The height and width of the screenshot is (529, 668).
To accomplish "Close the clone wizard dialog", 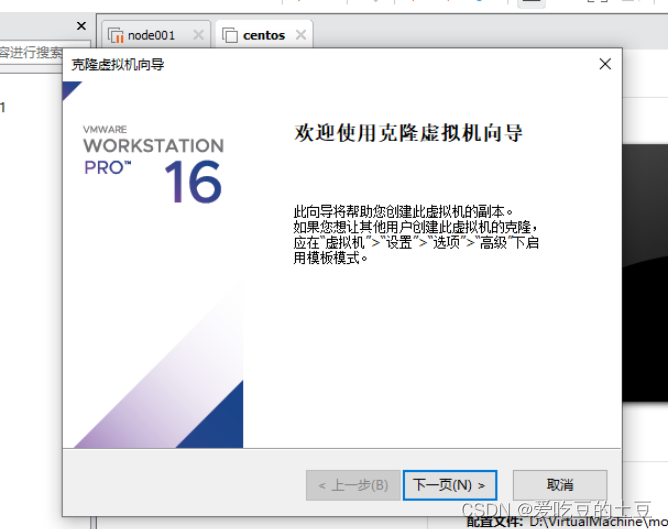I will (x=605, y=64).
